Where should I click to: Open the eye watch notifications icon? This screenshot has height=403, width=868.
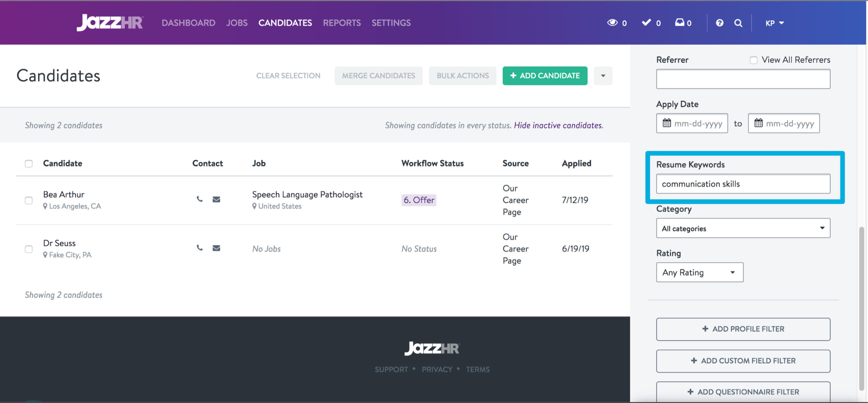612,23
